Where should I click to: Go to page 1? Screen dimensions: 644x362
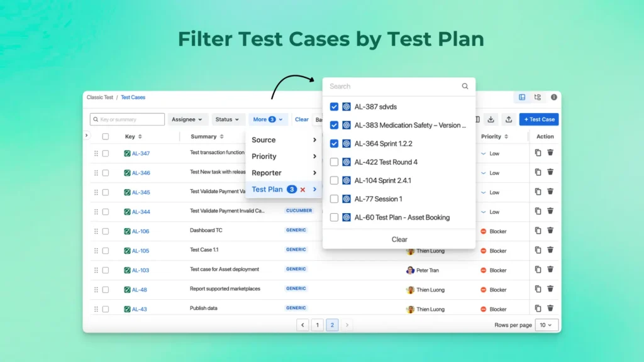(317, 325)
